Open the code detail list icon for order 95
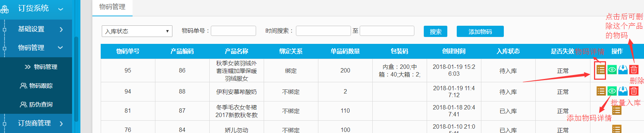The image size is (644, 133). [601, 70]
